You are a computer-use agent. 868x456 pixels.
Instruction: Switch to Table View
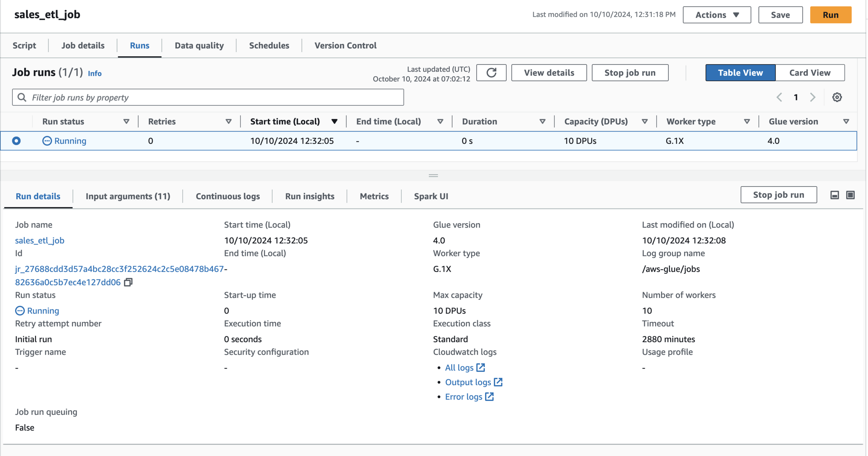[740, 73]
